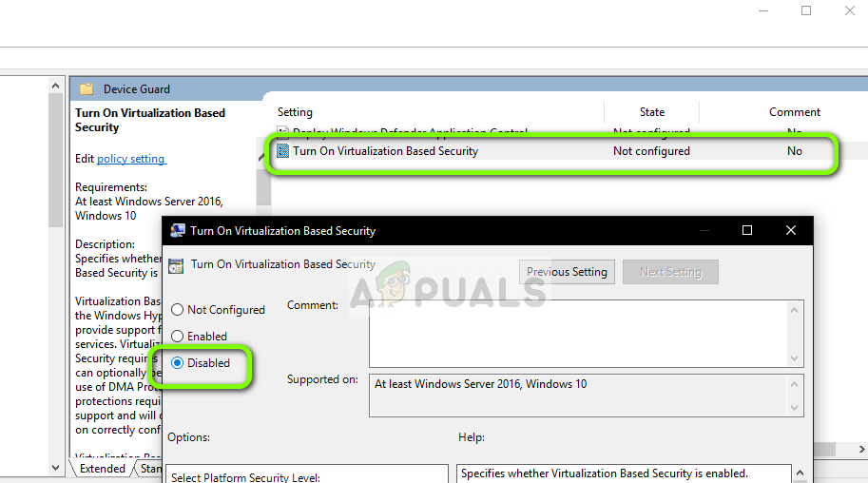Switch to the Extended tab
The image size is (868, 483).
tap(103, 469)
